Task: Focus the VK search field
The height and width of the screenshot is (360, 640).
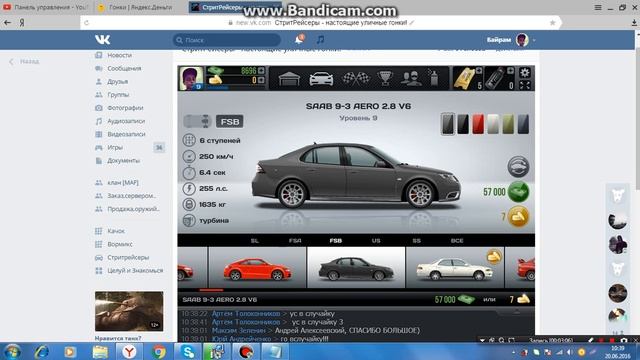Action: click(227, 40)
